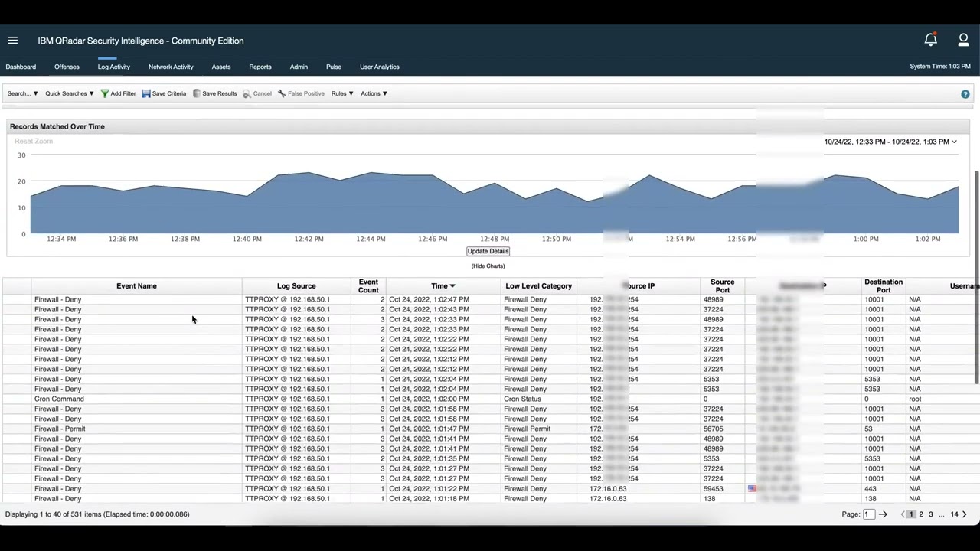Click the Add Filter funnel button

tap(118, 93)
